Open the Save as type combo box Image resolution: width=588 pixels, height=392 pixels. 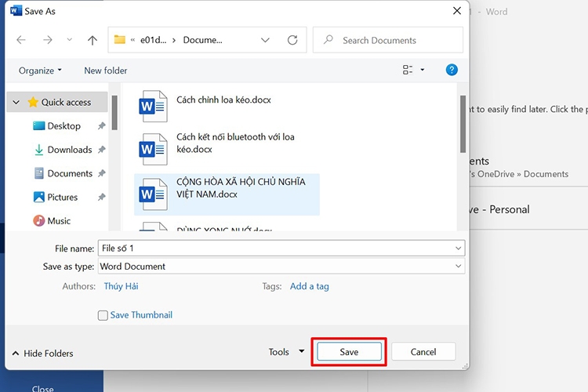tap(281, 267)
